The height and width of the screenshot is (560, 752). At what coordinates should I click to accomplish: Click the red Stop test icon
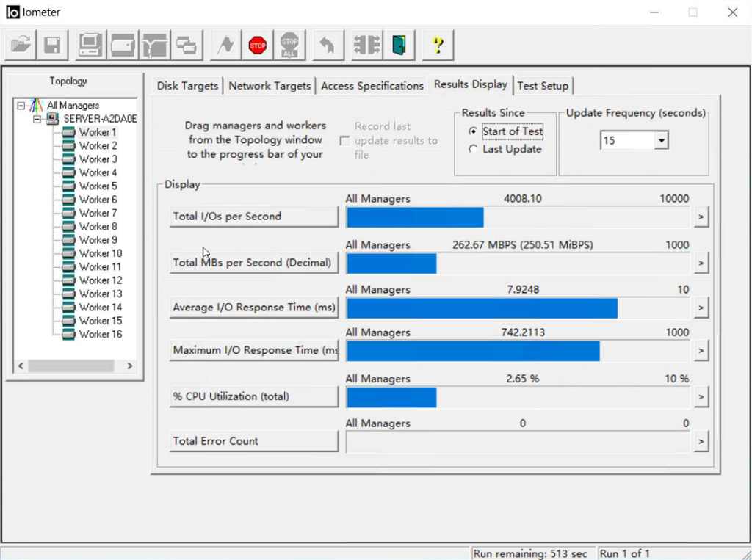click(x=257, y=46)
